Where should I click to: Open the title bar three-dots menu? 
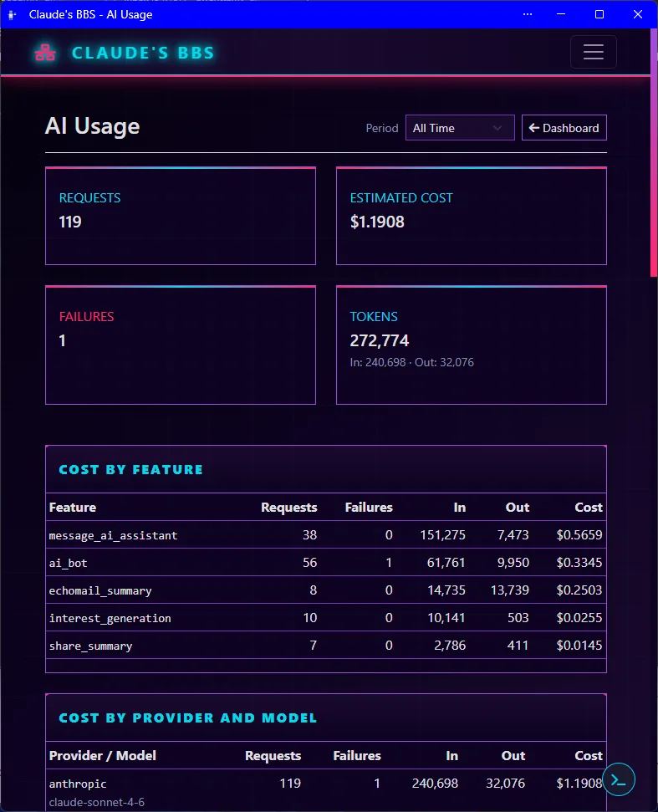tap(528, 14)
